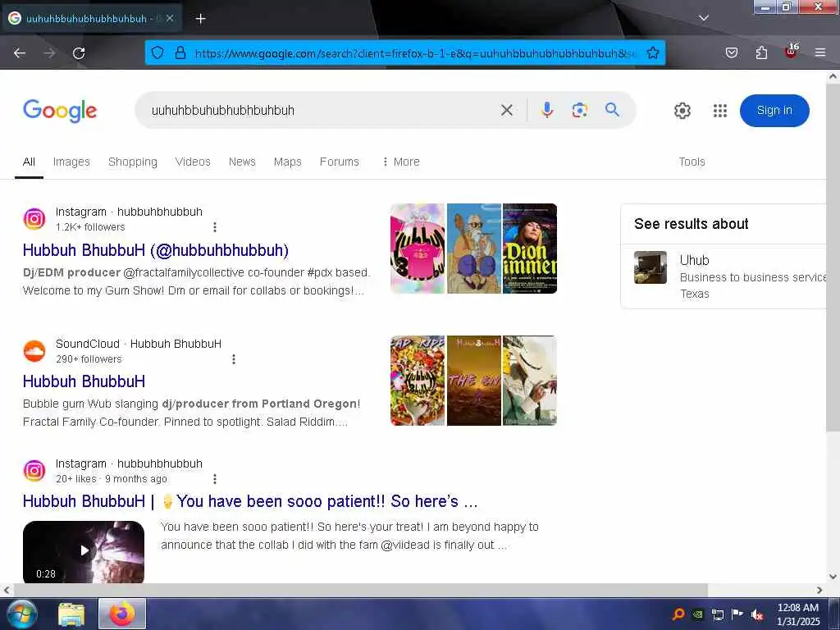Click the scrollbar right arrow at bottom

pyautogui.click(x=819, y=590)
